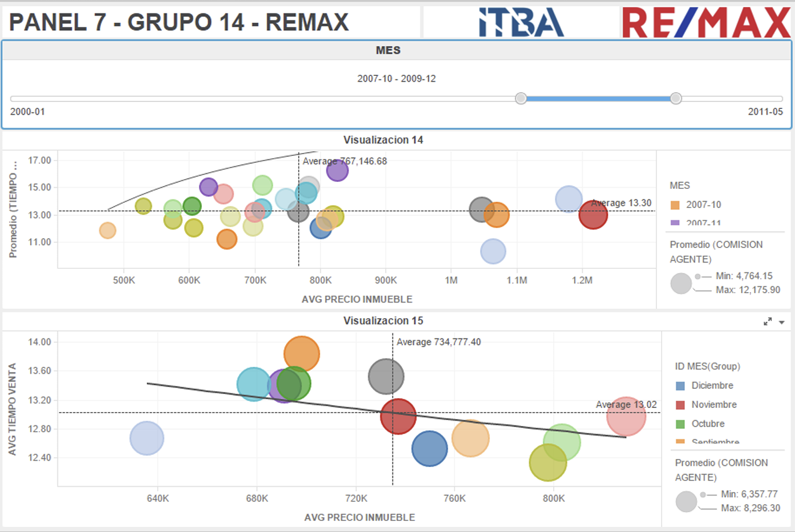Click the Visualizacion 14 title

click(383, 140)
